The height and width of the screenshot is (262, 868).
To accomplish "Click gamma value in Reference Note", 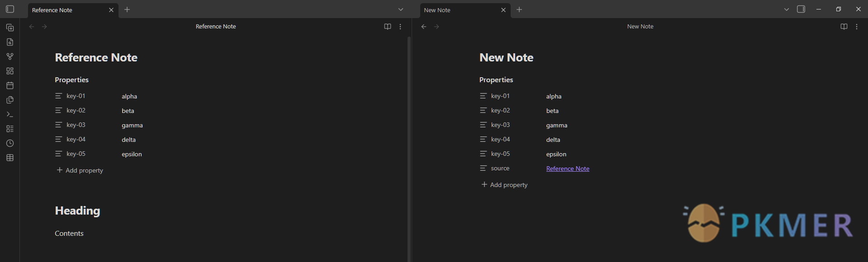I will (x=132, y=125).
